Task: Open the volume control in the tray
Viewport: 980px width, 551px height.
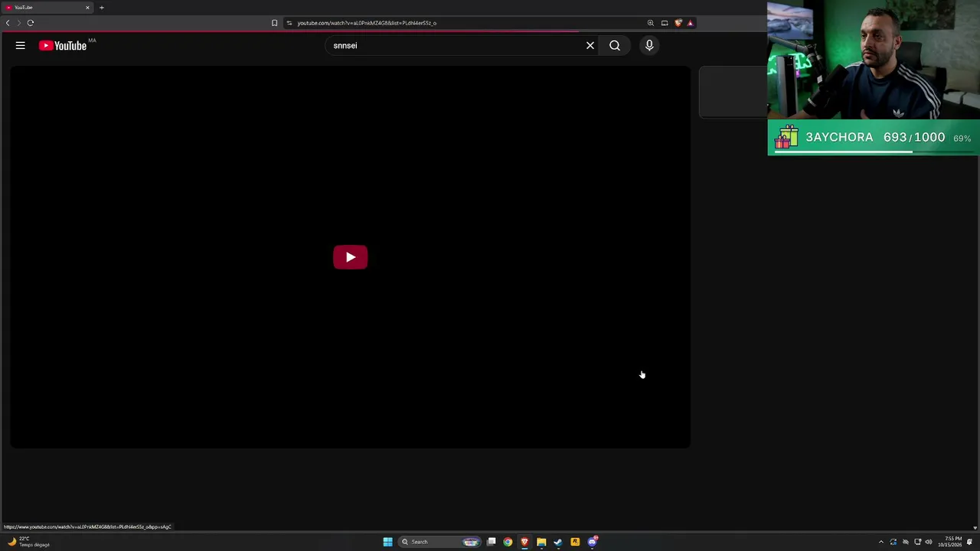Action: (x=929, y=542)
